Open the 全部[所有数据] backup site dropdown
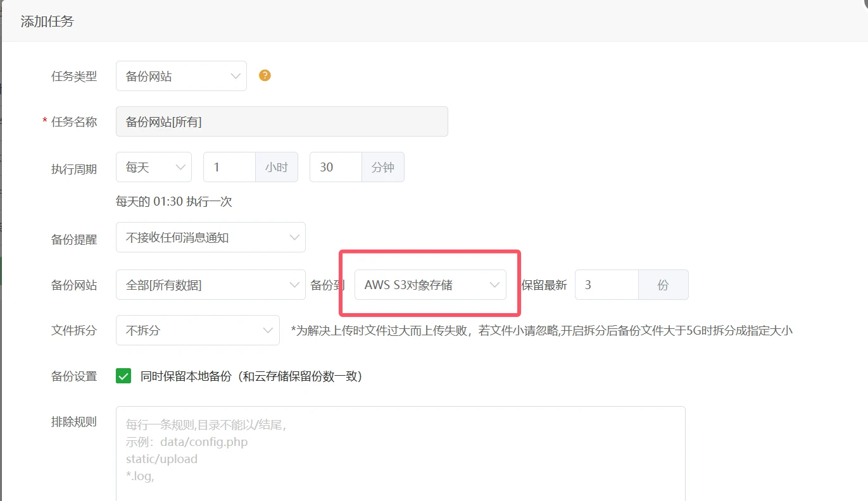 pyautogui.click(x=210, y=285)
